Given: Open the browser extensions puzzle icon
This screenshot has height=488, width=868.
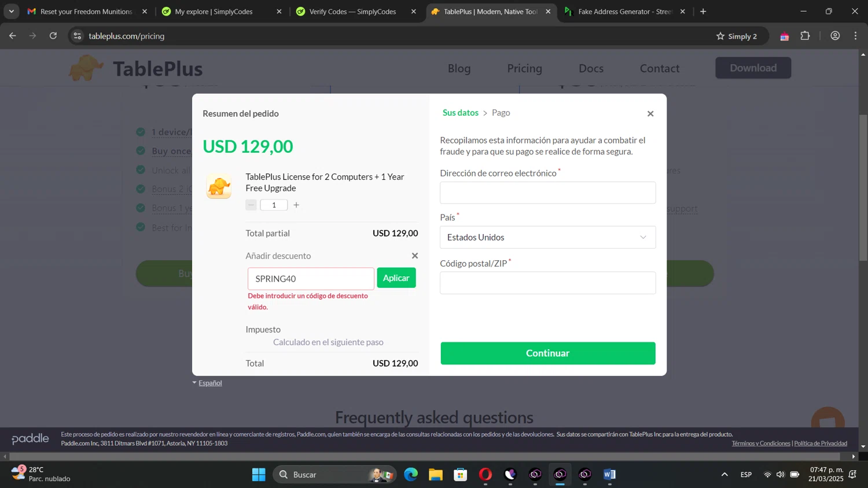Looking at the screenshot, I should 805,36.
